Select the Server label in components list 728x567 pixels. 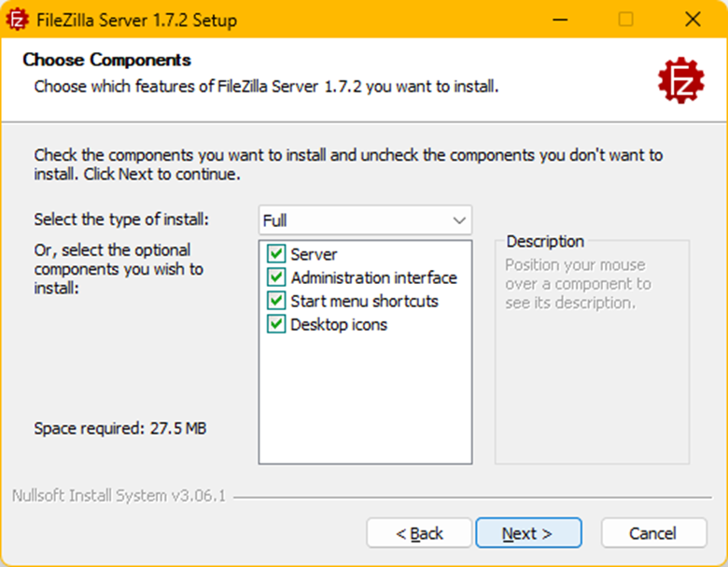(x=314, y=255)
